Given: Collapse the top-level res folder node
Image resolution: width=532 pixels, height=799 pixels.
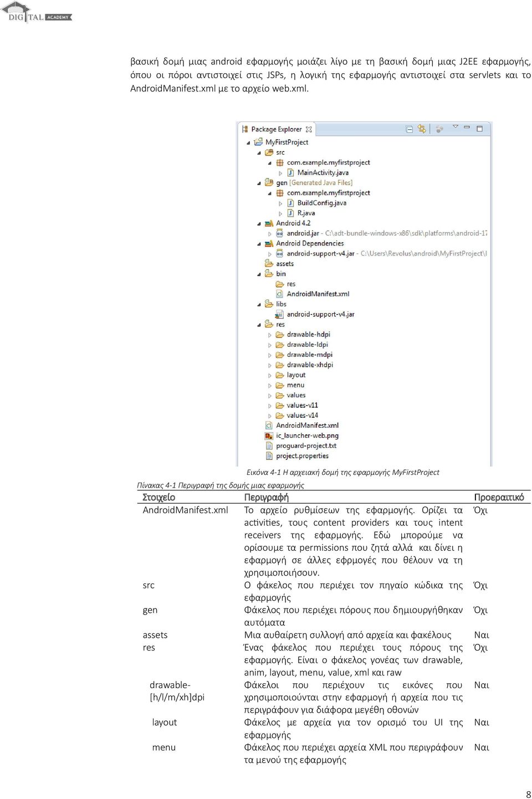Looking at the screenshot, I should [259, 325].
